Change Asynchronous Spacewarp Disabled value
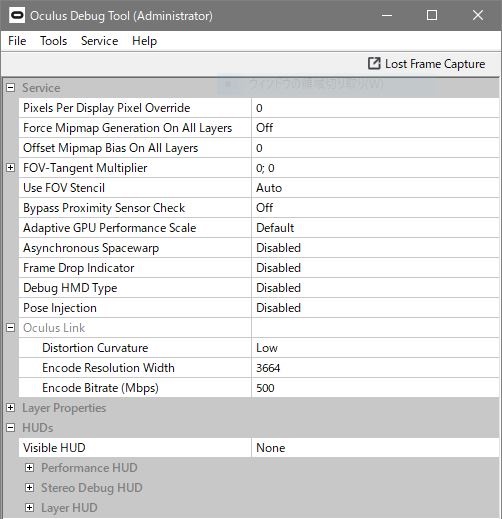502x519 pixels. click(x=375, y=248)
